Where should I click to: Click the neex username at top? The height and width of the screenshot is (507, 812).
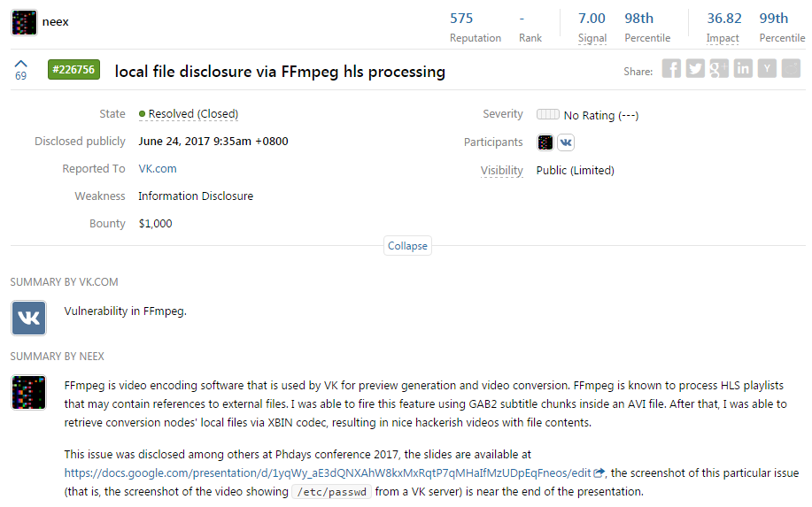click(56, 22)
